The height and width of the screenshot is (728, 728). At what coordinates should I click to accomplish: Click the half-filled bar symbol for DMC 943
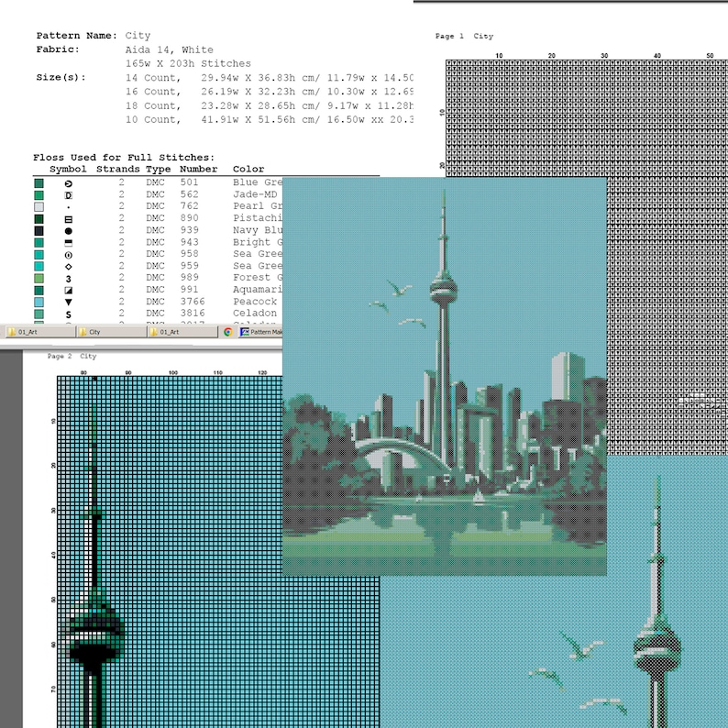pyautogui.click(x=68, y=243)
